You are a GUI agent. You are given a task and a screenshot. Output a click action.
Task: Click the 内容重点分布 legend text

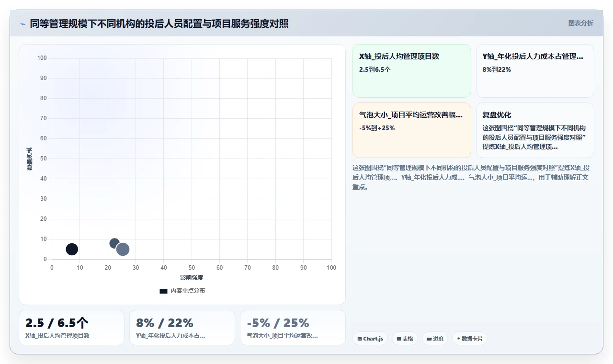pyautogui.click(x=188, y=291)
